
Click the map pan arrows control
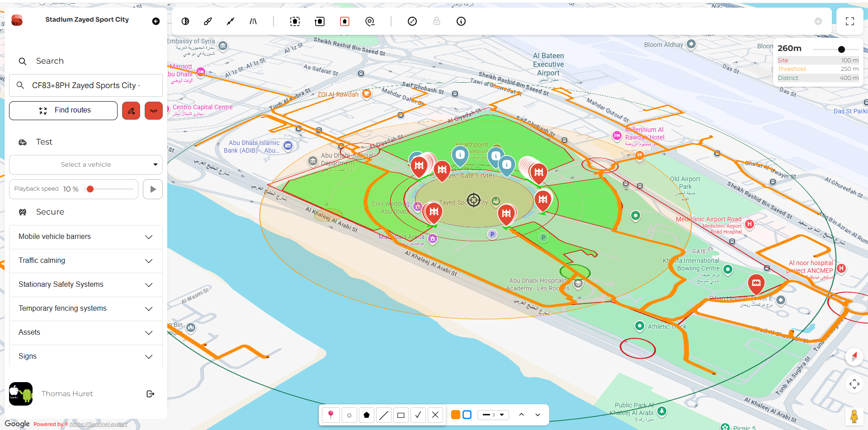(x=854, y=384)
